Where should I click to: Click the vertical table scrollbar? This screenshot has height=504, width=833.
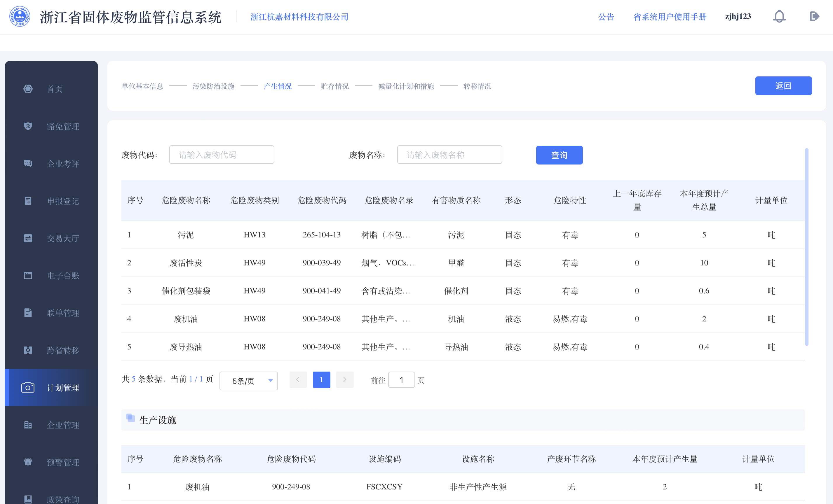point(807,246)
